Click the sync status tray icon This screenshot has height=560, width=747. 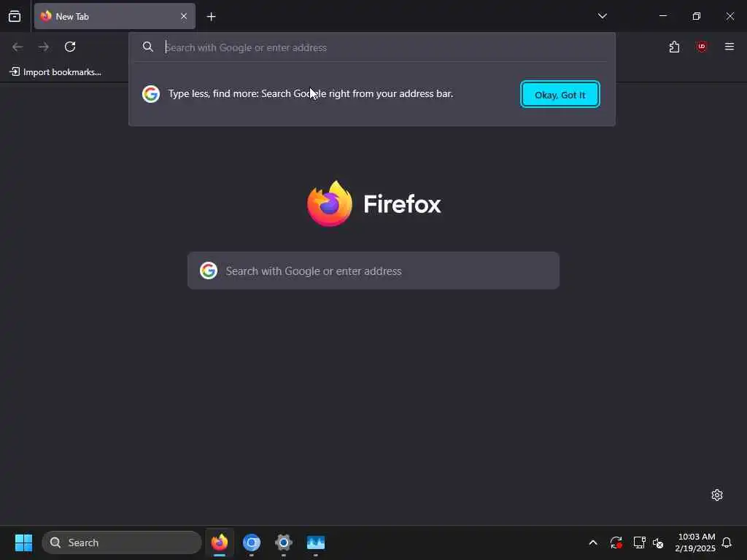tap(616, 542)
